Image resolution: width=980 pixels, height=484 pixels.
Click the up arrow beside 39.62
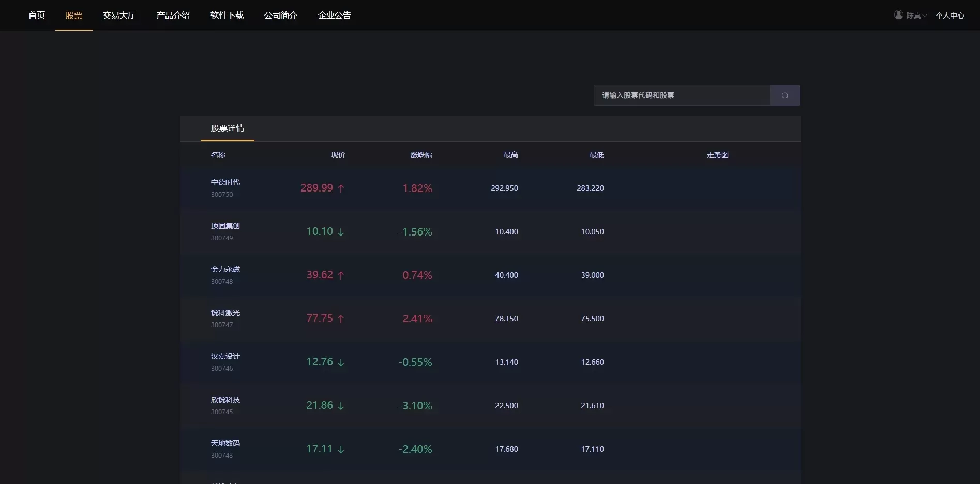341,275
